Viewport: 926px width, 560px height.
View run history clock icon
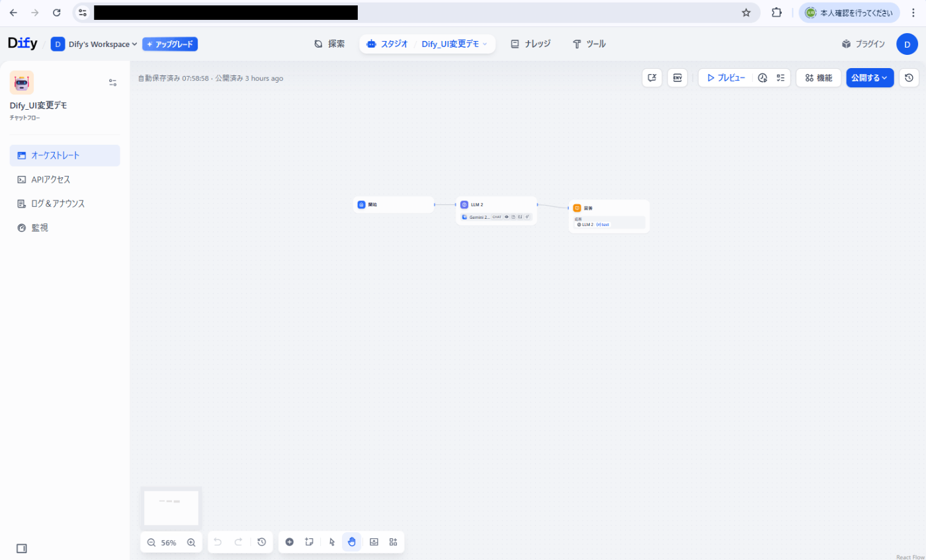point(762,78)
